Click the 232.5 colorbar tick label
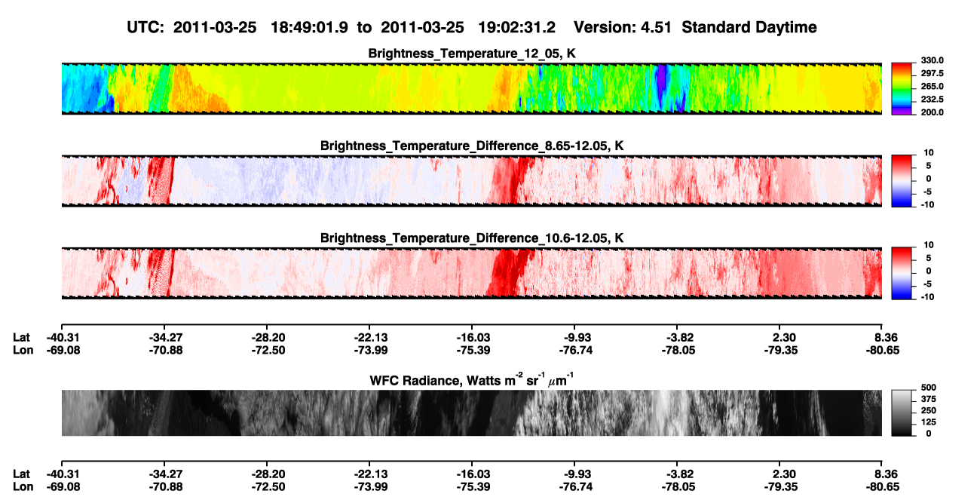This screenshot has width=980, height=503. (x=931, y=100)
